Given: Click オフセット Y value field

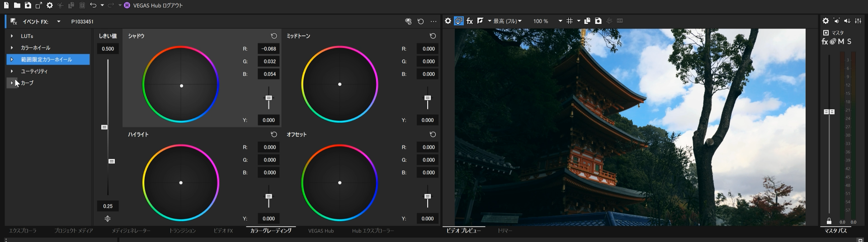Looking at the screenshot, I should point(428,219).
